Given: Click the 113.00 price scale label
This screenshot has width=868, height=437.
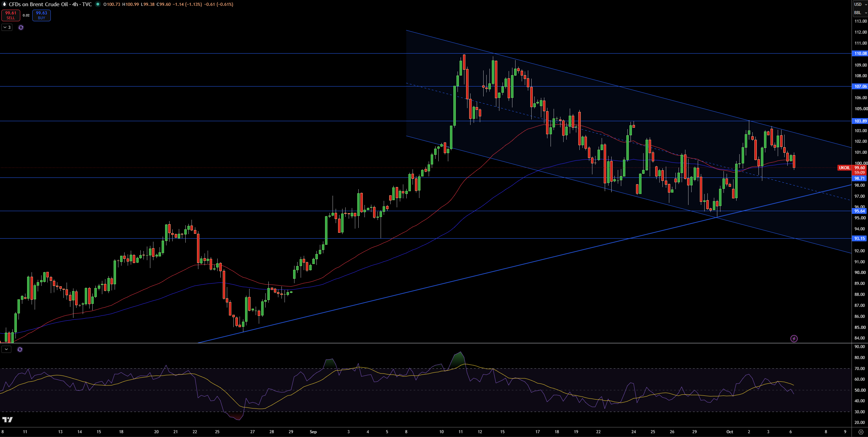Looking at the screenshot, I should pyautogui.click(x=860, y=21).
